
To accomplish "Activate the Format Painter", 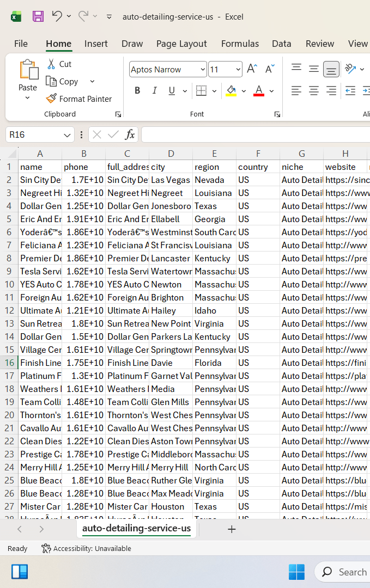I will pos(79,99).
